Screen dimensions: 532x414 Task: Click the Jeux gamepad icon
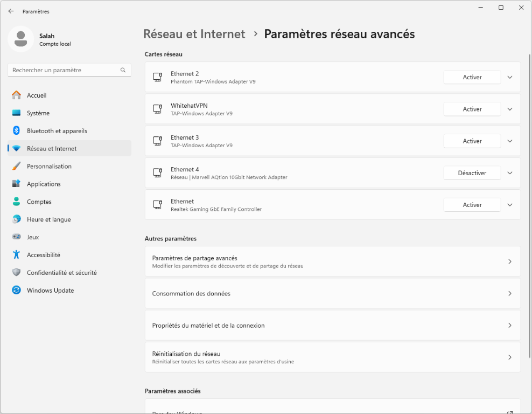coord(16,237)
